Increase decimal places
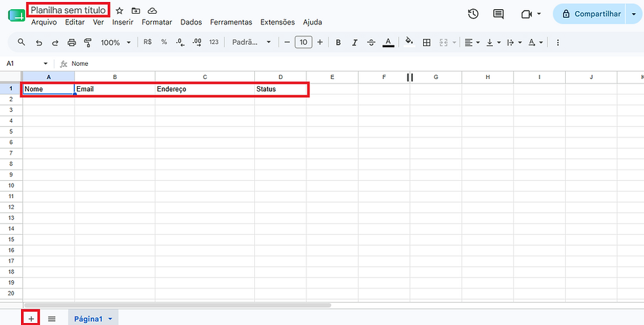Image resolution: width=644 pixels, height=325 pixels. coord(196,42)
